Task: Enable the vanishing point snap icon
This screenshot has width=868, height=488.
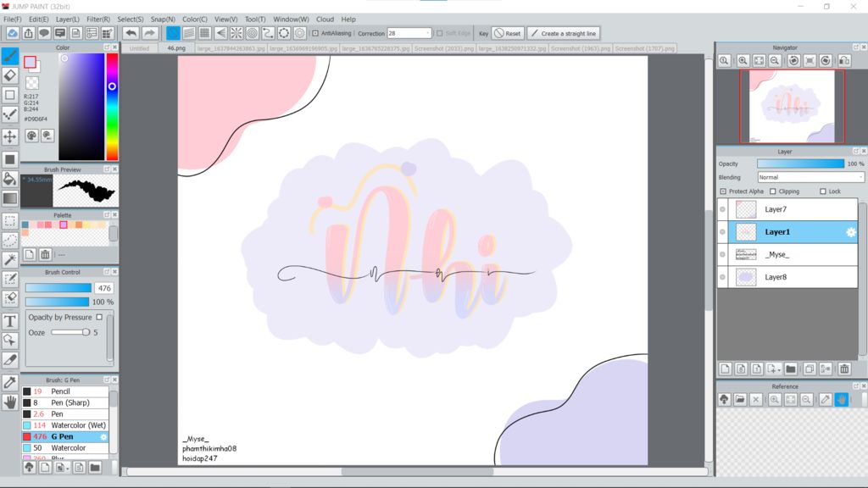Action: [x=221, y=33]
